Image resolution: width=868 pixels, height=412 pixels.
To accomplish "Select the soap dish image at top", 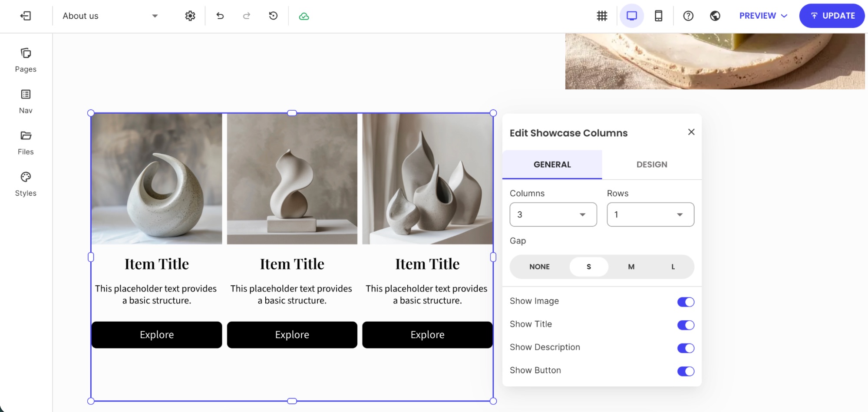I will point(715,61).
